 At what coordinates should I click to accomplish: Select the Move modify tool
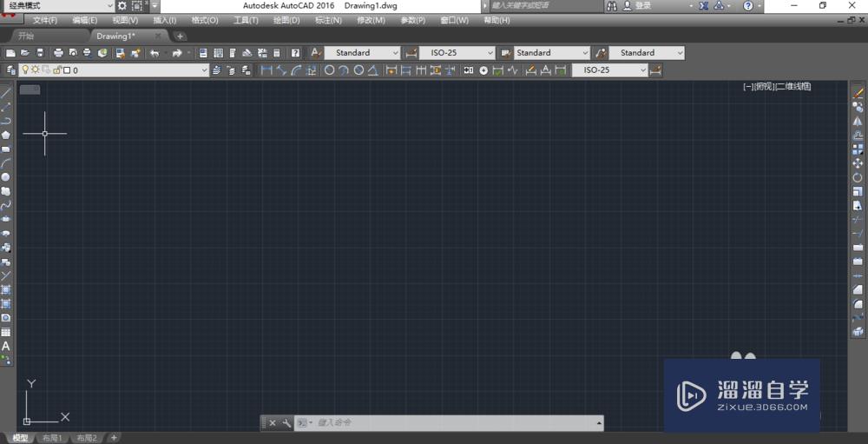tap(858, 163)
